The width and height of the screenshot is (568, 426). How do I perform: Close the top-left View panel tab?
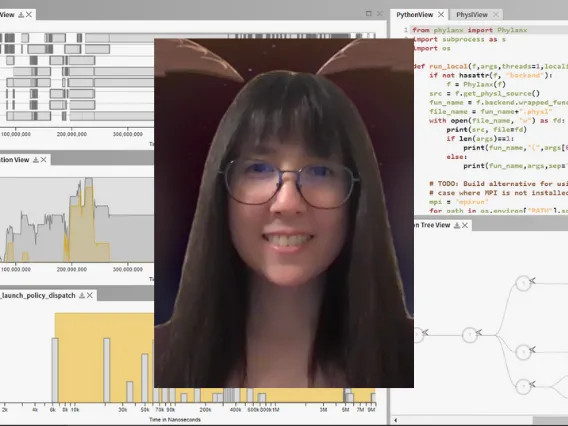pyautogui.click(x=29, y=14)
